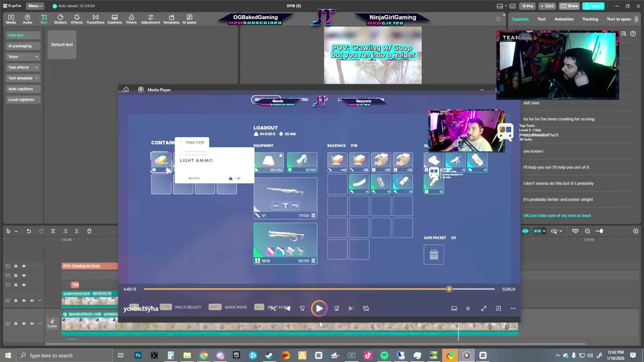
Task: Click the Share button
Action: [569, 6]
